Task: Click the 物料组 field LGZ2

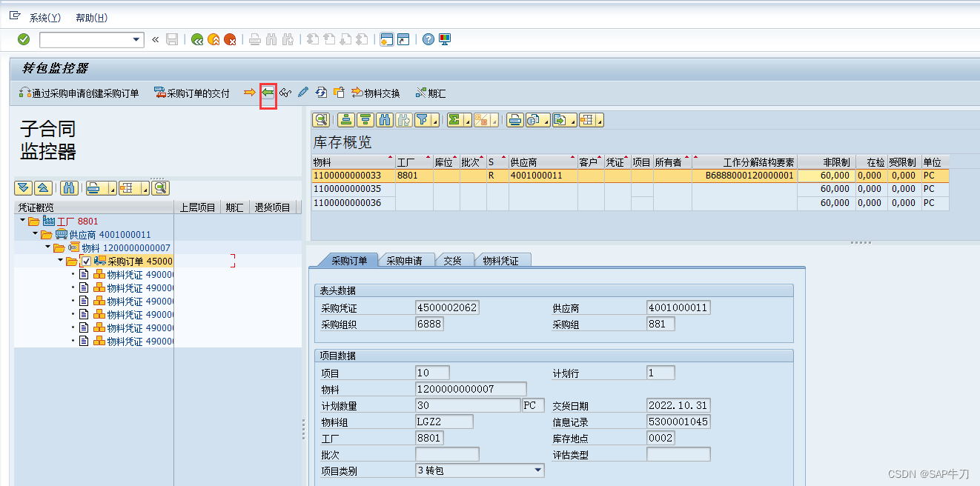Action: 444,422
